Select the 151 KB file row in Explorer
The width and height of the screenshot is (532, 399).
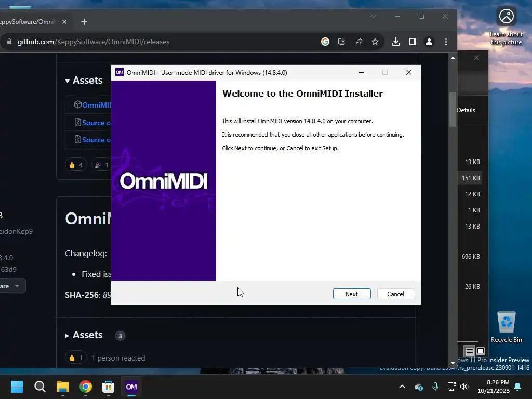470,178
